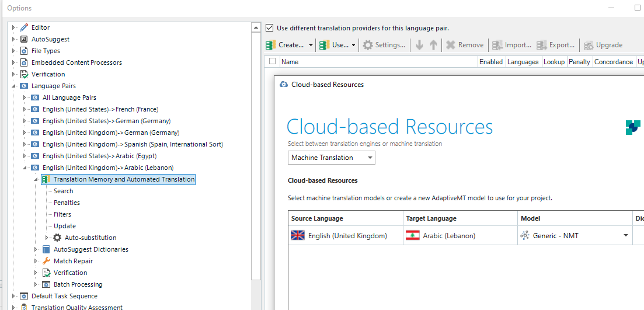The width and height of the screenshot is (644, 310).
Task: Click the Create button
Action: click(x=286, y=45)
